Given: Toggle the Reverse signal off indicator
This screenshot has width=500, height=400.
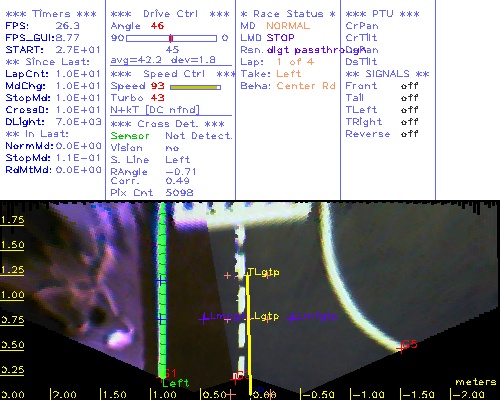Looking at the screenshot, I should coord(409,134).
